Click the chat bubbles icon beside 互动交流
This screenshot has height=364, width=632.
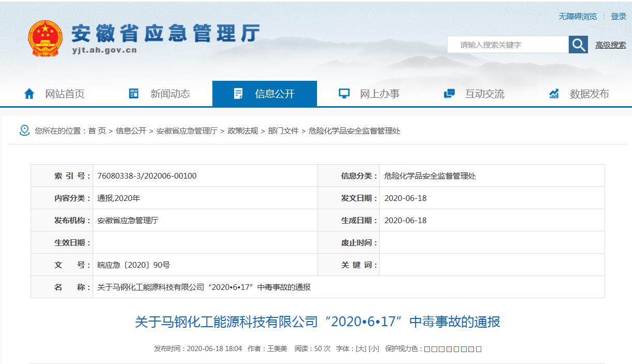coord(449,94)
